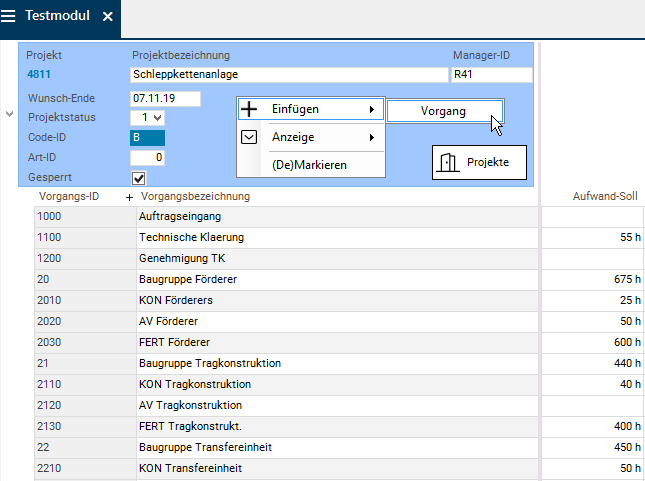Click the chevron box icon beside Anzeige
645x481 pixels.
pyautogui.click(x=249, y=137)
